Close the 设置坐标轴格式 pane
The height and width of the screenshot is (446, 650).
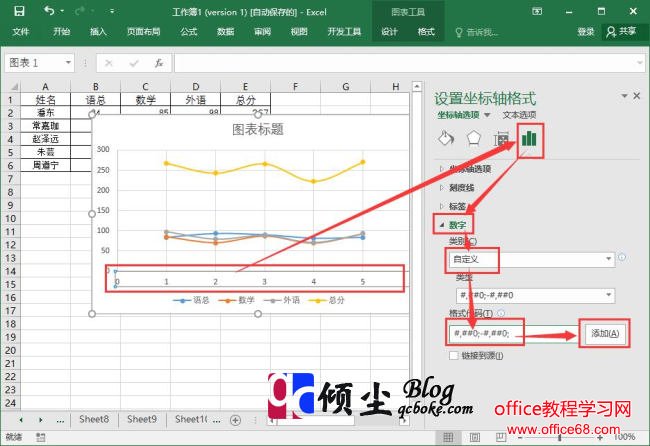[637, 96]
